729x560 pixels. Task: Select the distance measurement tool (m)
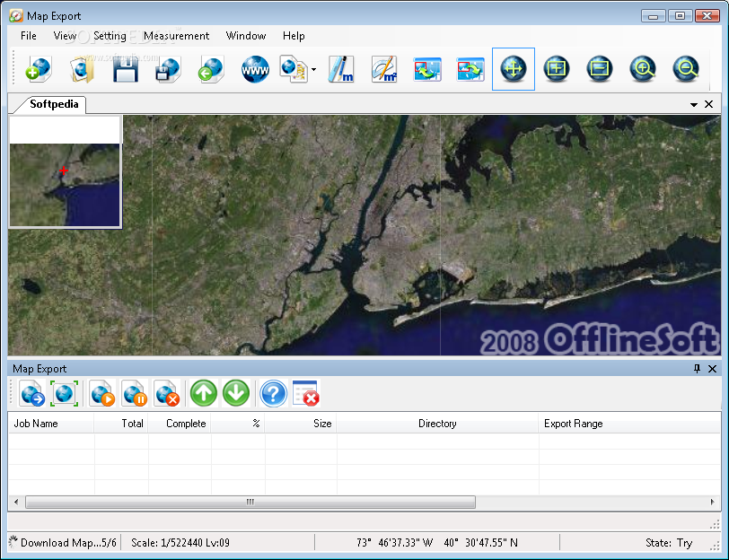pos(341,69)
